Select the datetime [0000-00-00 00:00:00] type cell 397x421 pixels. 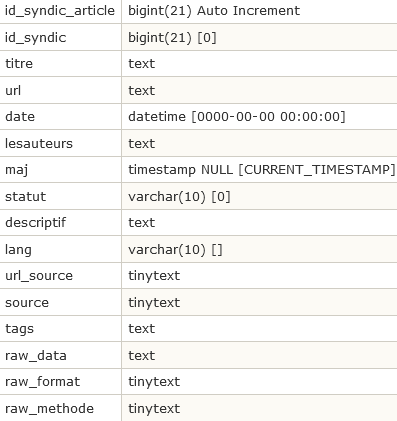point(237,117)
